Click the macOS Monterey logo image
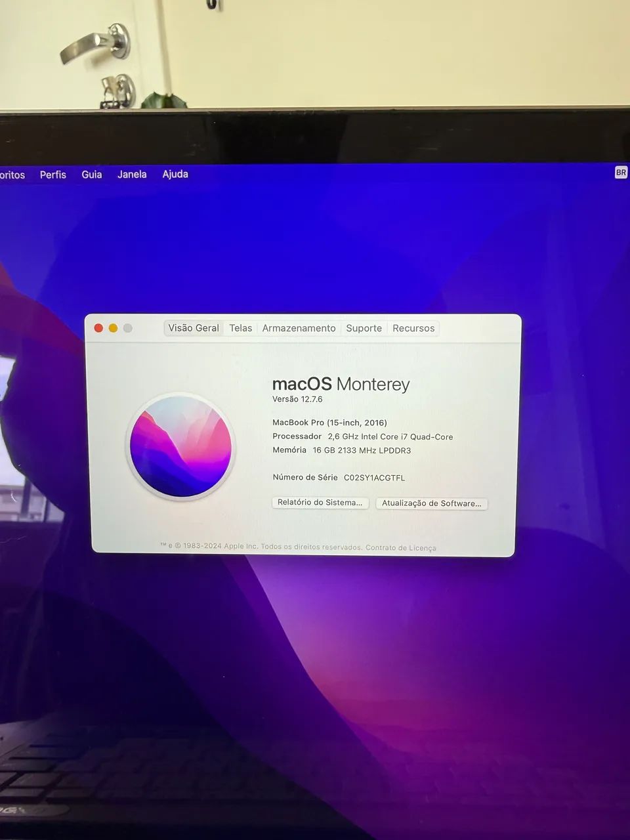 pos(180,446)
